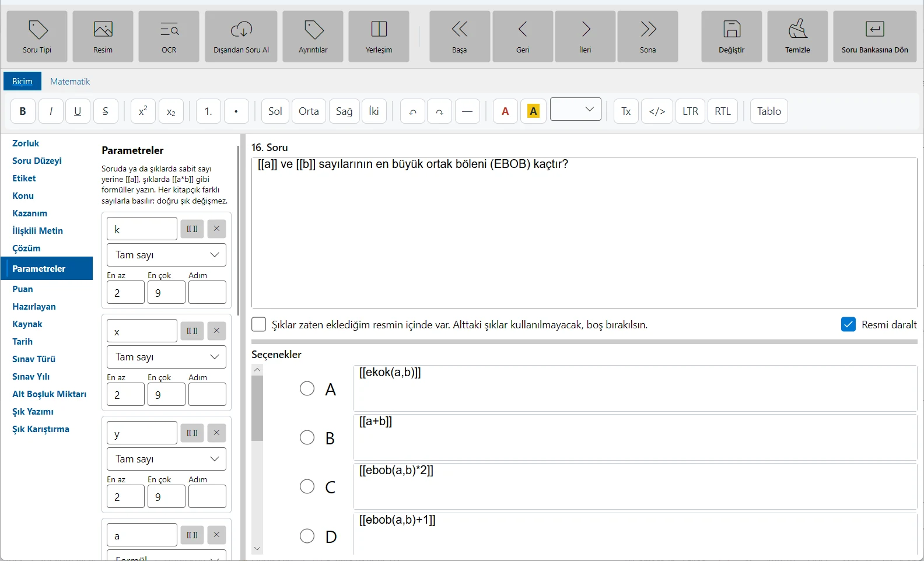
Task: Jump to last question with Sona
Action: tap(648, 36)
